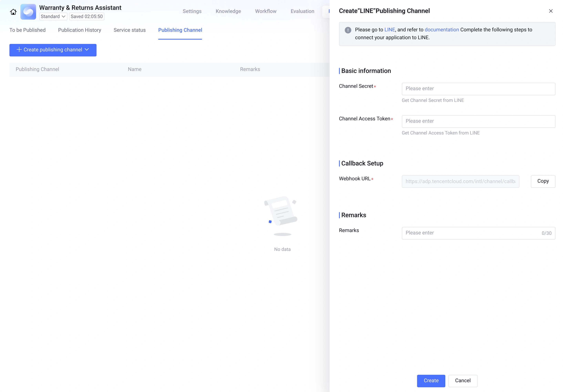
Task: Click the Remarks column header
Action: pyautogui.click(x=250, y=69)
